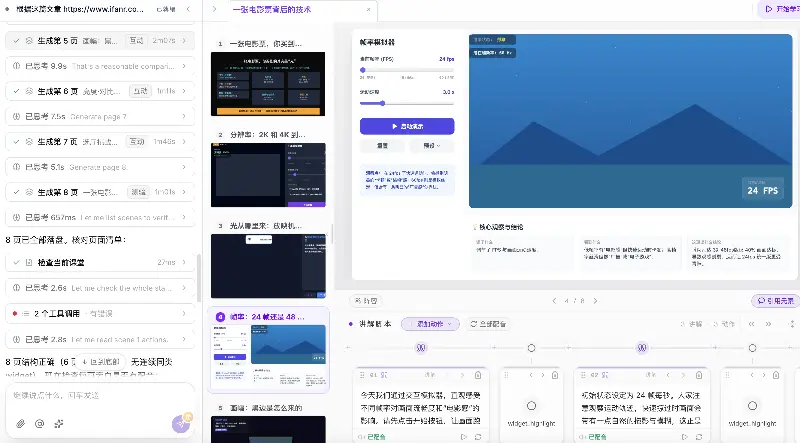This screenshot has height=443, width=800.
Task: Click the double-left arrow in script toolbar
Action: [752, 324]
